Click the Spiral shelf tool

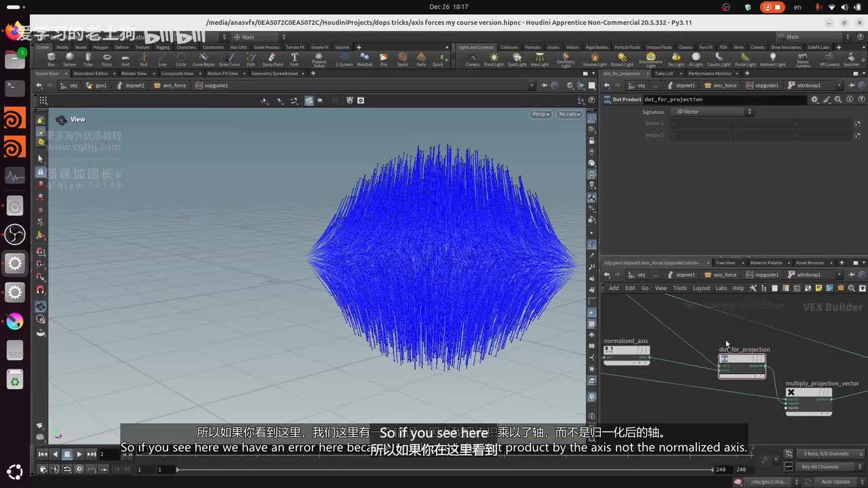402,58
